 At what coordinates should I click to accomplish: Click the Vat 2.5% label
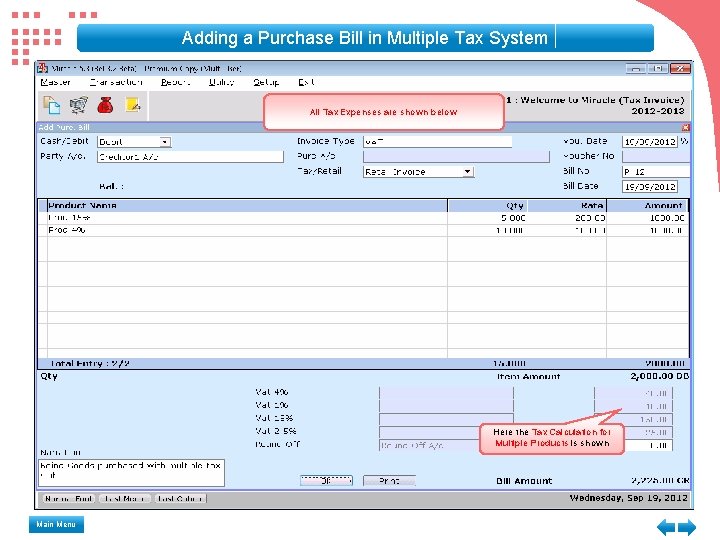[x=276, y=431]
